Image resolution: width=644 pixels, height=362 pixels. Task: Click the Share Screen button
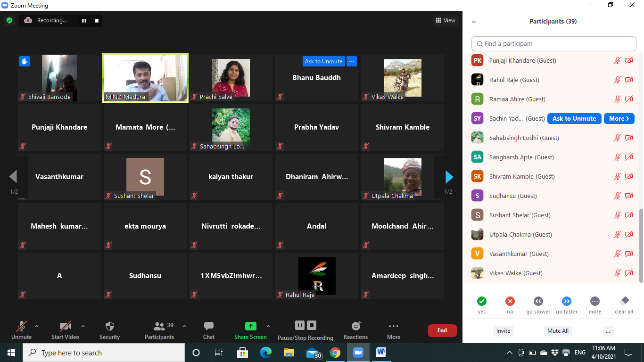pyautogui.click(x=250, y=330)
